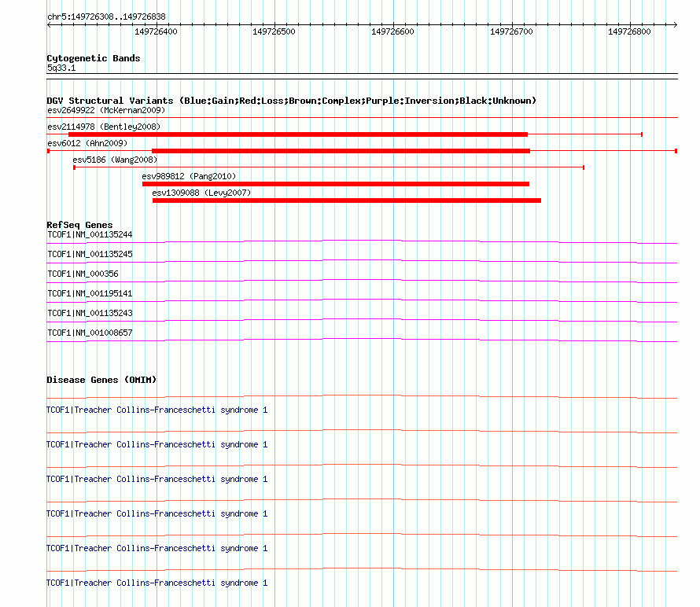Select transcript TCOF1|NM_001135243
The height and width of the screenshot is (607, 700).
[90, 313]
